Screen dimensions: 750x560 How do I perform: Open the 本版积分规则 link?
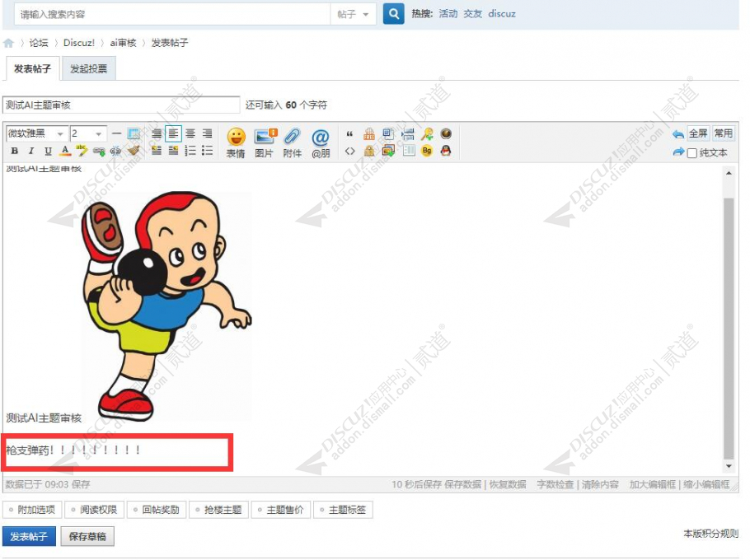(710, 534)
